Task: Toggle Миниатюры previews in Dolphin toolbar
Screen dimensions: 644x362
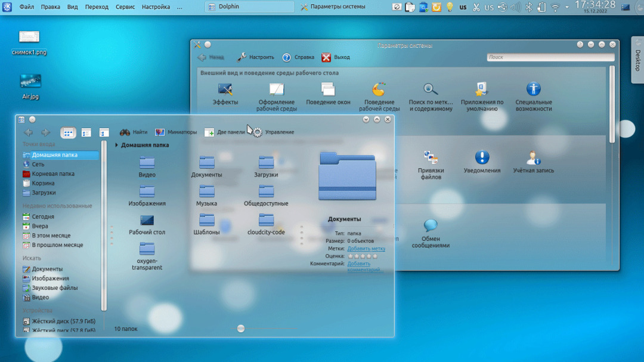Action: [175, 132]
